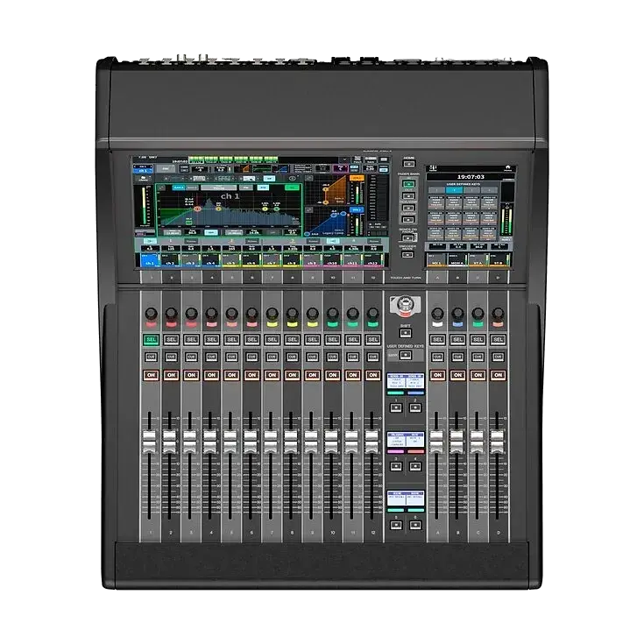This screenshot has width=644, height=644.
Task: Click channel 1 rotary encoder knob
Action: click(151, 314)
